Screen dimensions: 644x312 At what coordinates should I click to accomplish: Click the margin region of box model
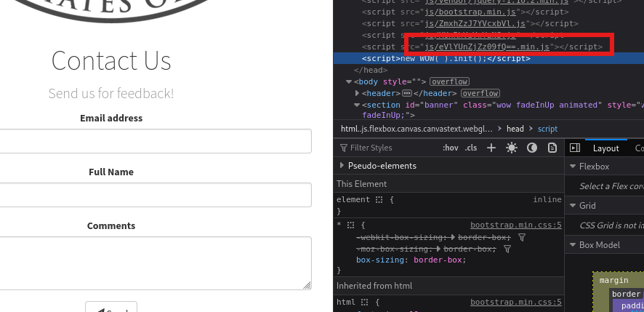613,280
